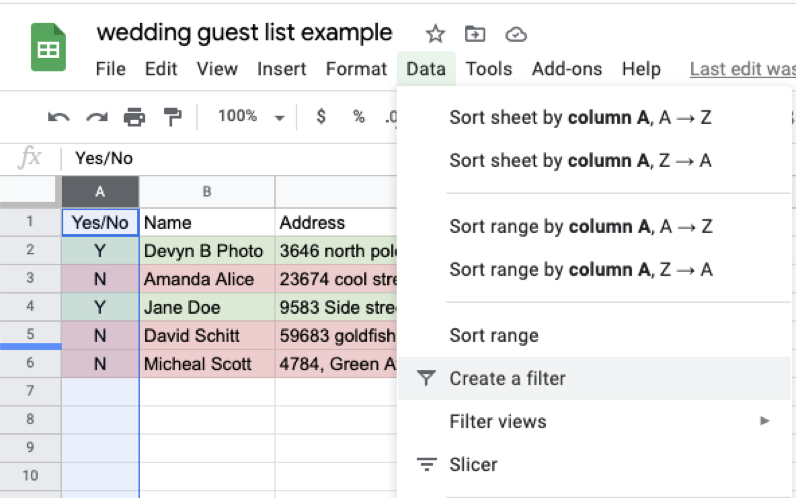Viewport: 796px width, 498px height.
Task: Insert a Slicer from Data menu
Action: pos(473,464)
